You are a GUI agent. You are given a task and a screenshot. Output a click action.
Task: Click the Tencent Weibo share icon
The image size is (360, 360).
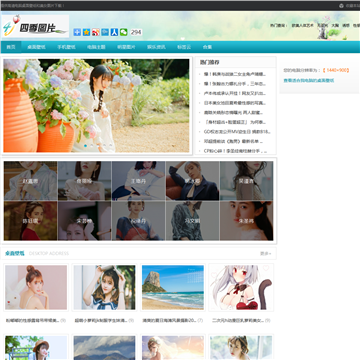[105, 32]
